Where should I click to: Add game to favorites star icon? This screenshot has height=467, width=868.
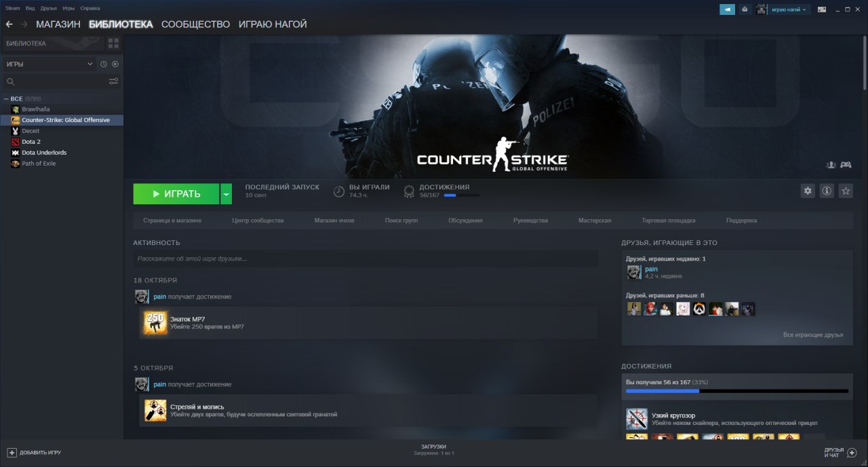pyautogui.click(x=846, y=191)
